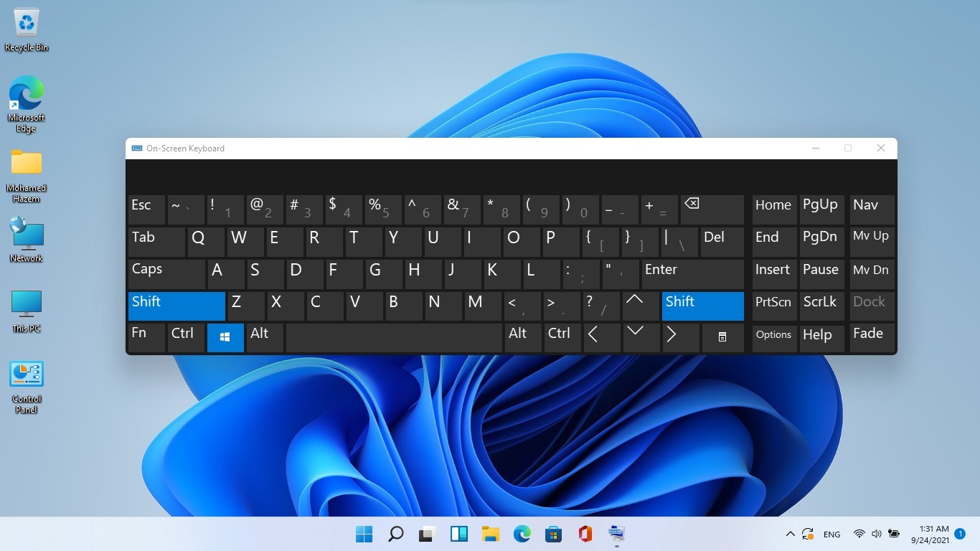Tap the spacebar key
980x551 pixels.
pyautogui.click(x=394, y=338)
